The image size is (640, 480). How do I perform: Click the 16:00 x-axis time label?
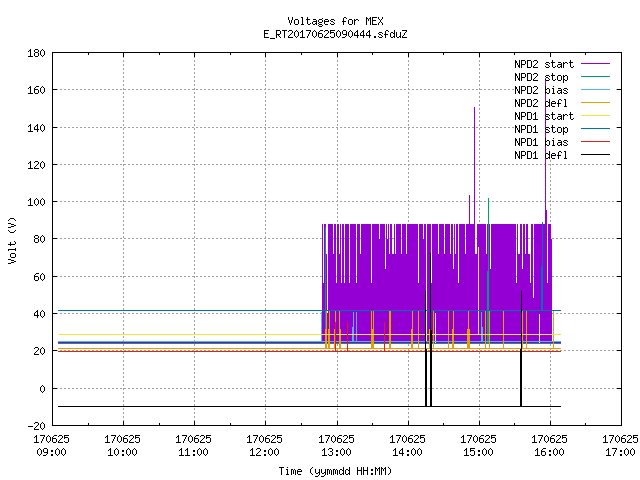pos(550,452)
